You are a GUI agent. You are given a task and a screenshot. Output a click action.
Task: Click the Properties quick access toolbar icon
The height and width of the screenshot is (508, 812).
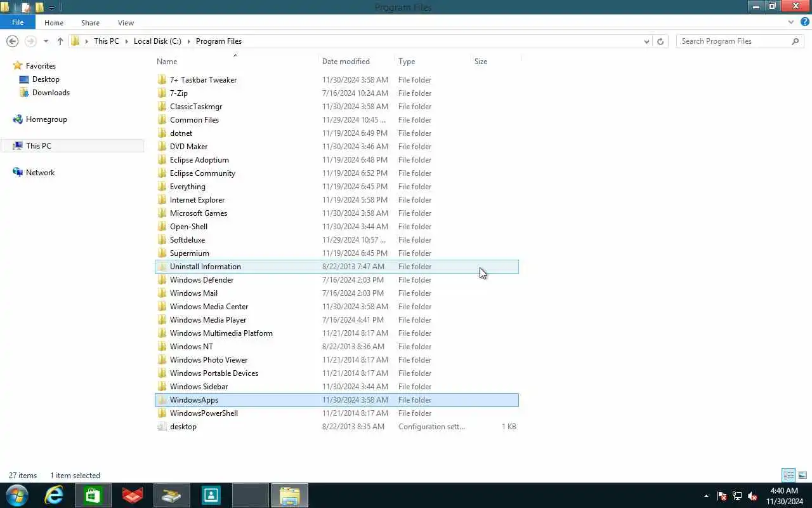click(26, 8)
